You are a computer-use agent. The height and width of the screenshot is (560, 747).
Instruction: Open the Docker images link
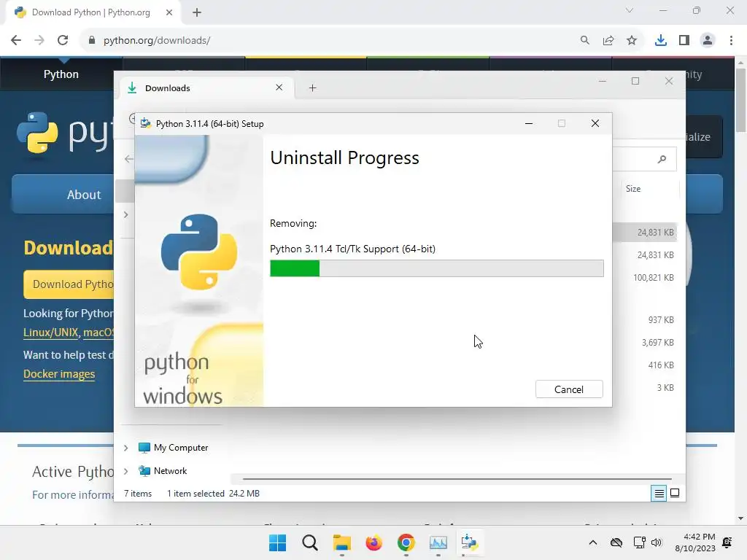coord(59,374)
